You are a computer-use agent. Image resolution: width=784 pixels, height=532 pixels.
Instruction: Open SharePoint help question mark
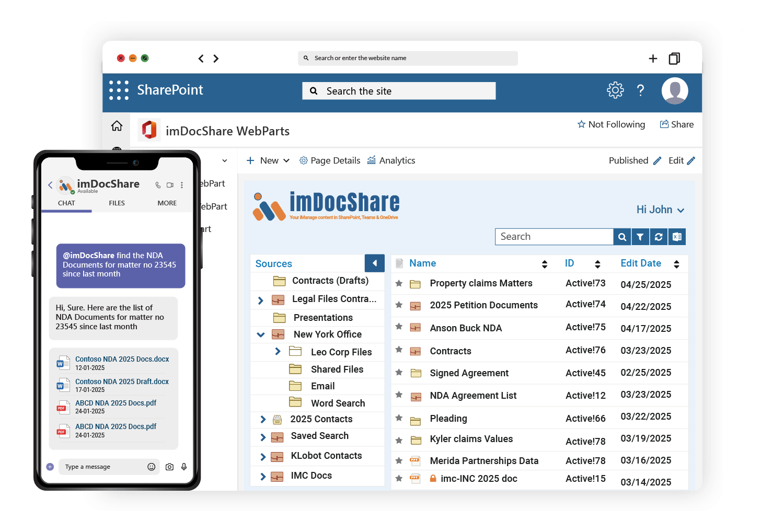[x=640, y=90]
